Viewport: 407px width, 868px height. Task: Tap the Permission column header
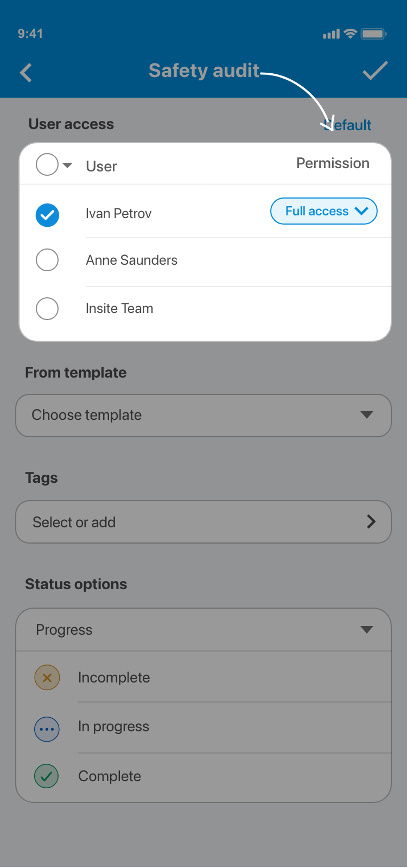pos(333,163)
